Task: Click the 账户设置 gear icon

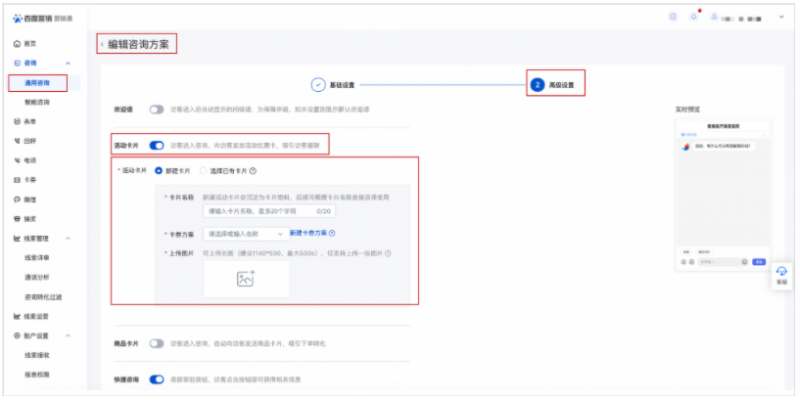Action: [17, 336]
